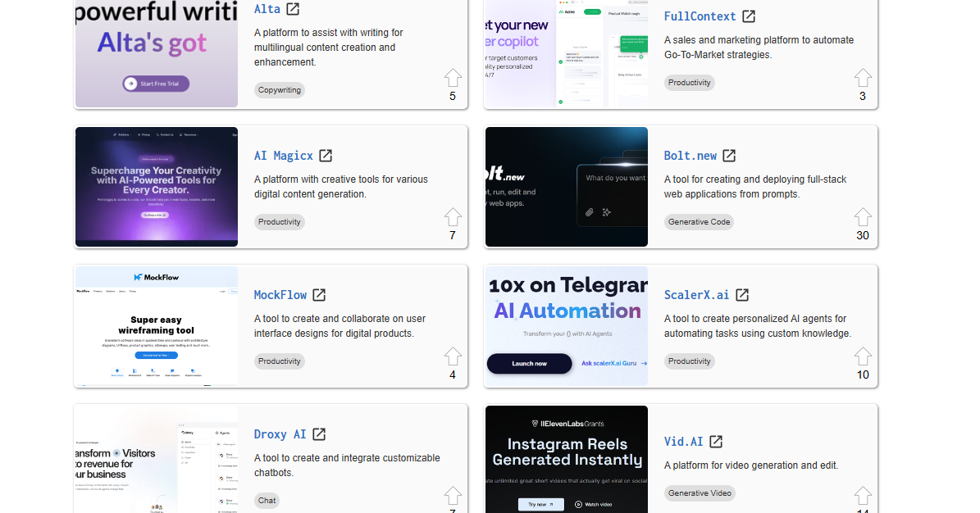Filter by the Generative Code tag

699,222
